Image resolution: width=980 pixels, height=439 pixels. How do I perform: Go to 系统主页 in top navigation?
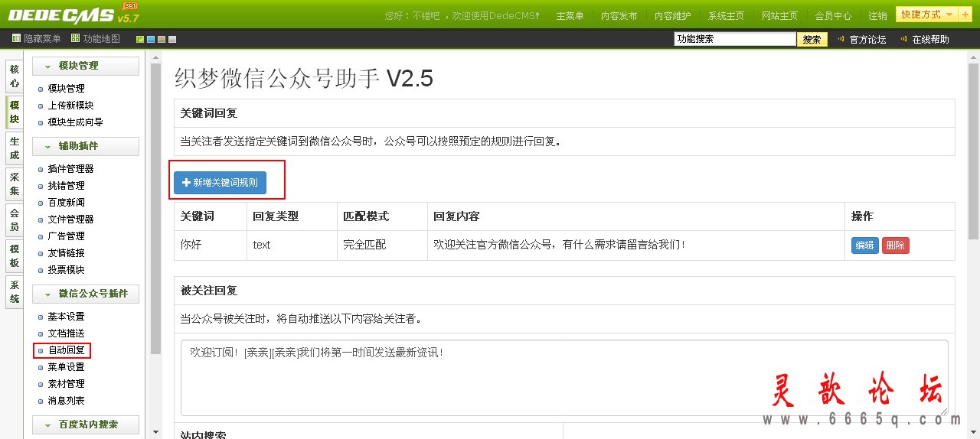726,16
